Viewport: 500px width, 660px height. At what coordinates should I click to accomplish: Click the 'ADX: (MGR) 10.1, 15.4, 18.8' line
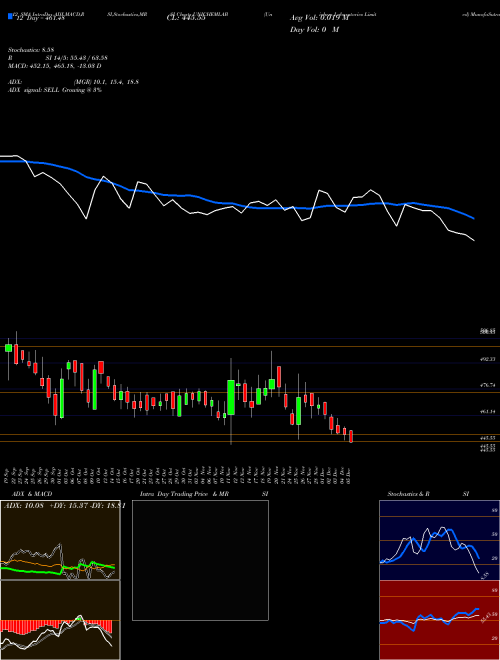(x=74, y=82)
